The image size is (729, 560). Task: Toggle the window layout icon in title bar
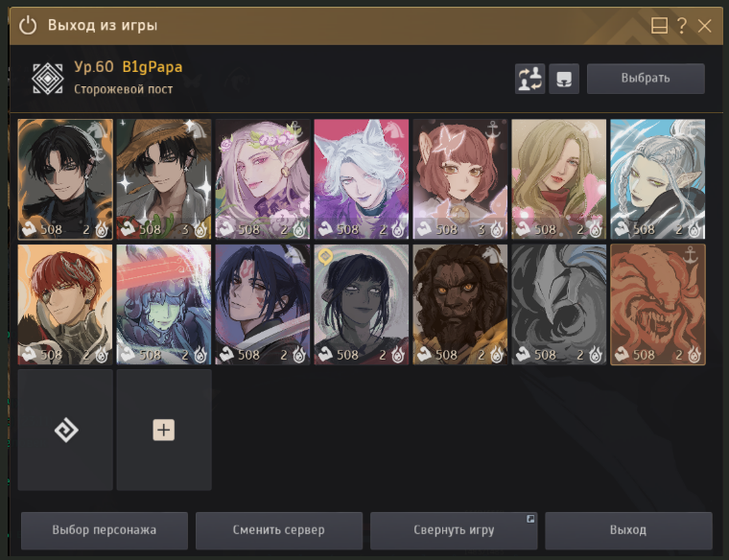pyautogui.click(x=659, y=26)
